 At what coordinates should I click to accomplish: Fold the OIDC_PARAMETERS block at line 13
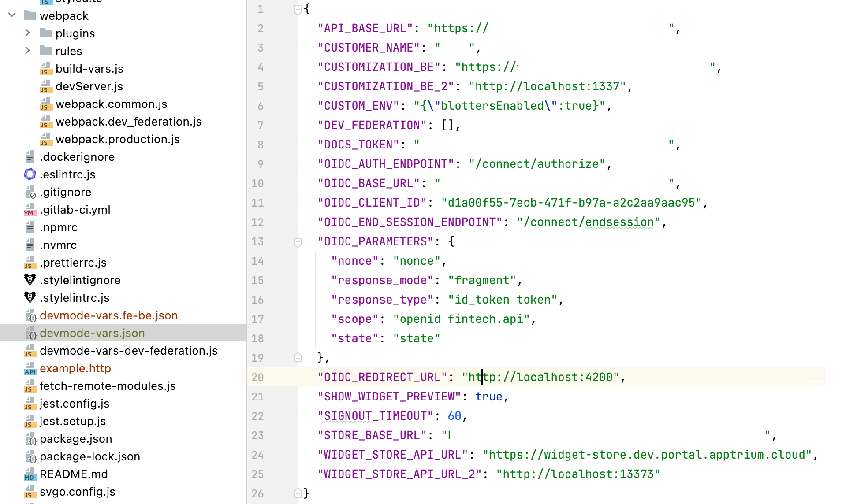pyautogui.click(x=298, y=241)
